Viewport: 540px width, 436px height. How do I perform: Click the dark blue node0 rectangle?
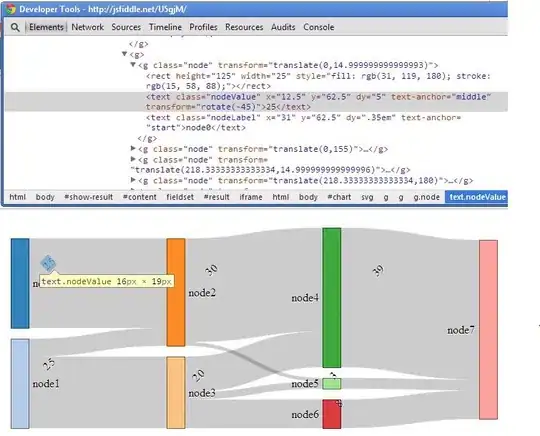coord(20,283)
